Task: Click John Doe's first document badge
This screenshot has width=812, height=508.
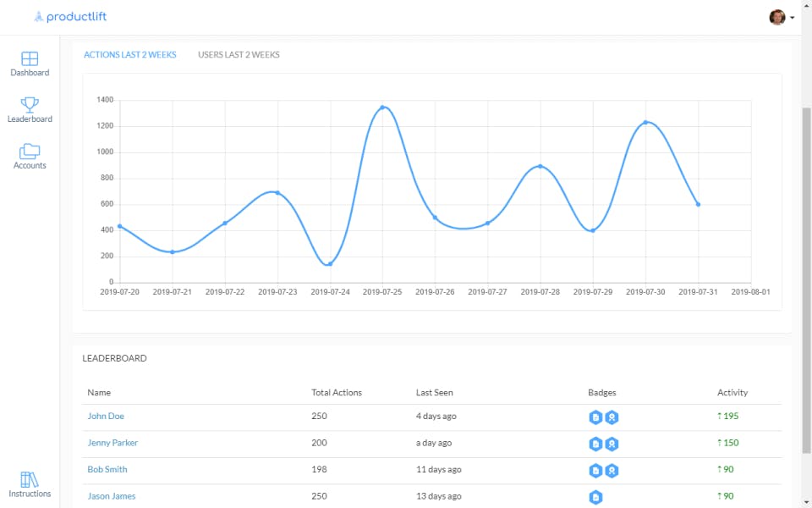Action: coord(595,417)
